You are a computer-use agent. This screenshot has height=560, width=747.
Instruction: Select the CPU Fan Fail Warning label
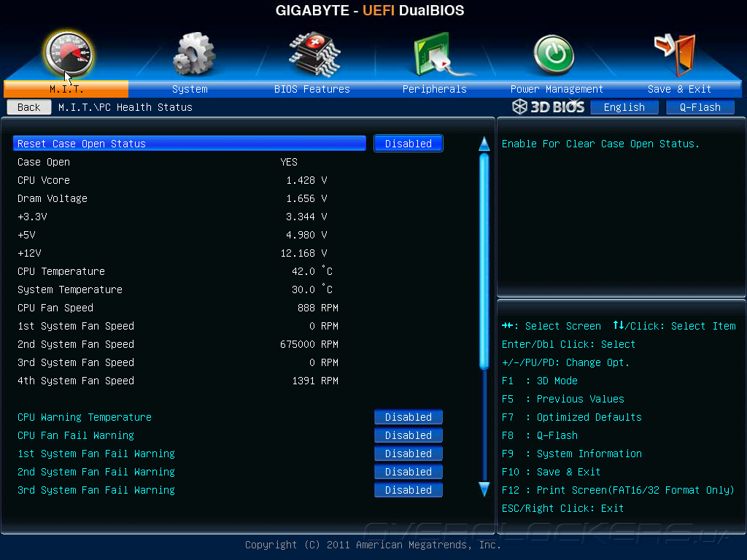(x=76, y=435)
